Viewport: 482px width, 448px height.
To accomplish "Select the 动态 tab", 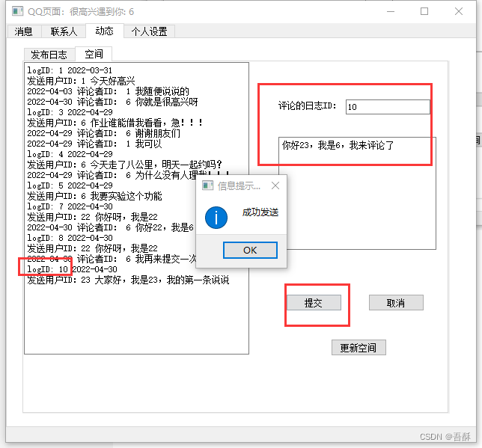I will coord(105,31).
